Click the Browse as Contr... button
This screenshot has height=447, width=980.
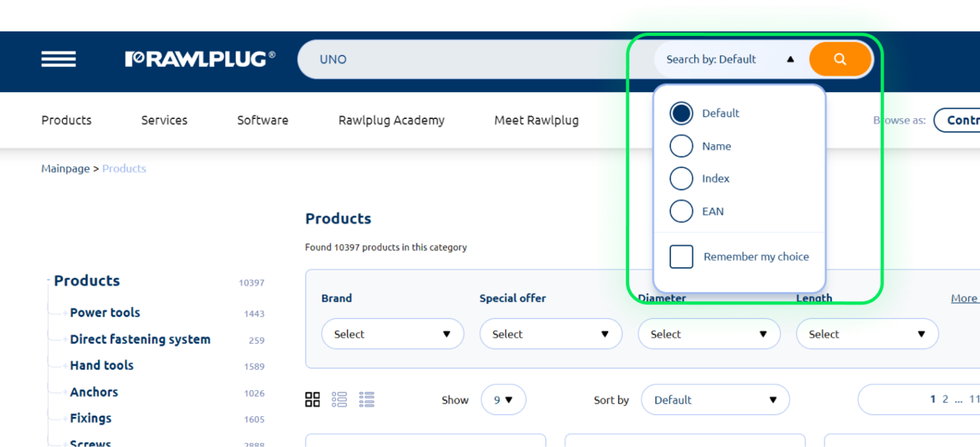957,120
